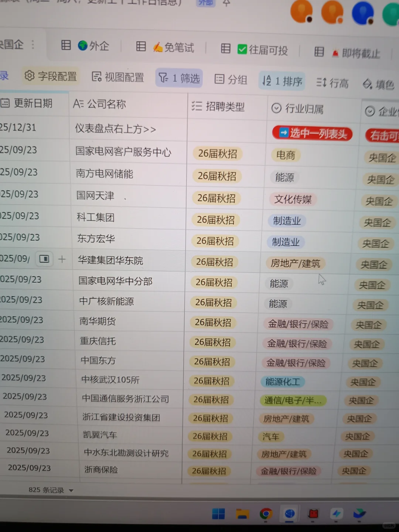The width and height of the screenshot is (399, 532).
Task: Select the 浙商保险 company cell
Action: 131,470
